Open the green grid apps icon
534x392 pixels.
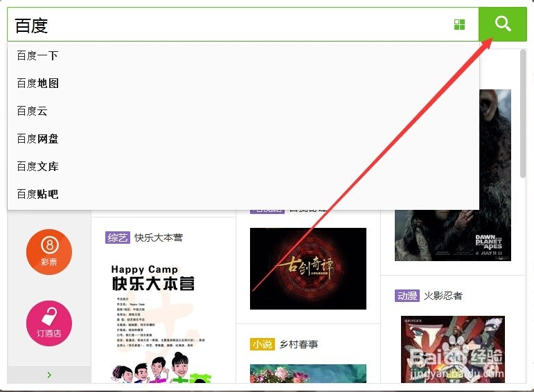pyautogui.click(x=459, y=24)
